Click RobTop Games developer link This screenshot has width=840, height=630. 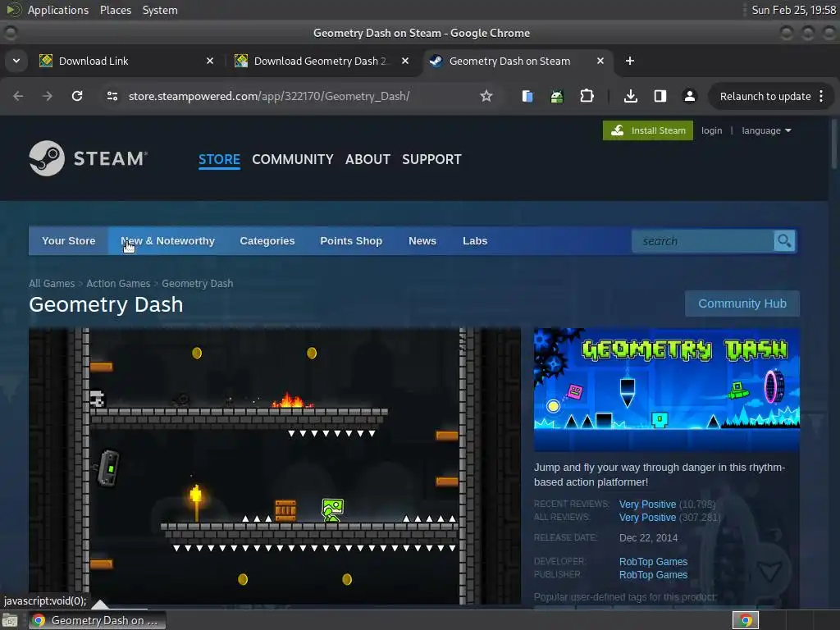653,561
